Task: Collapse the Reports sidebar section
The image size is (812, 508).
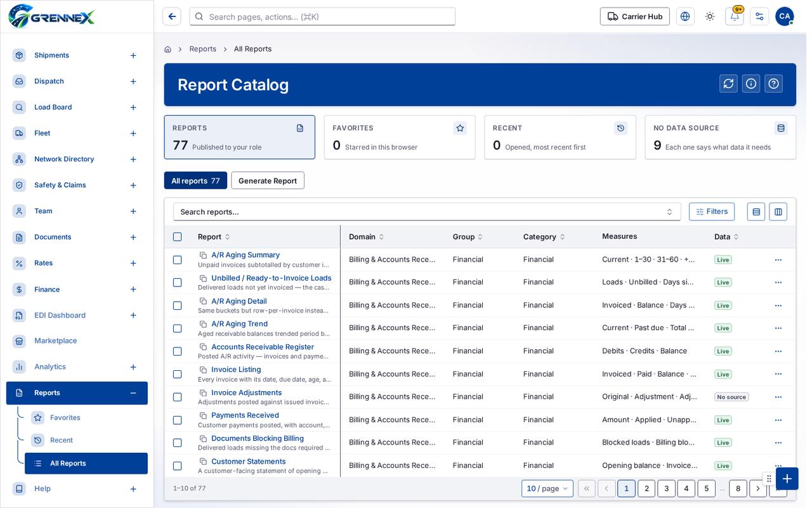Action: [133, 393]
